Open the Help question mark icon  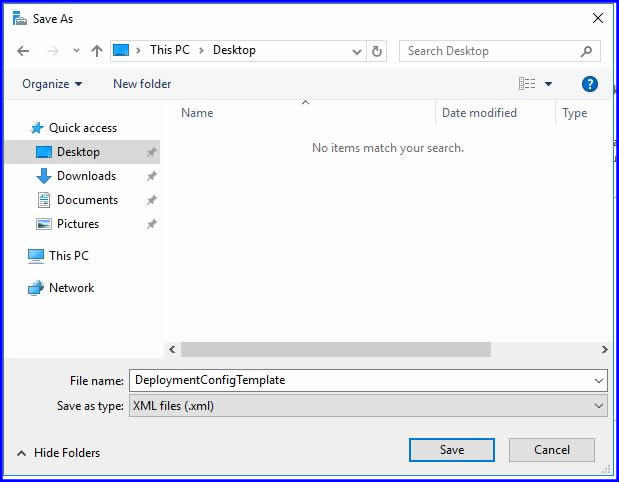pyautogui.click(x=589, y=84)
